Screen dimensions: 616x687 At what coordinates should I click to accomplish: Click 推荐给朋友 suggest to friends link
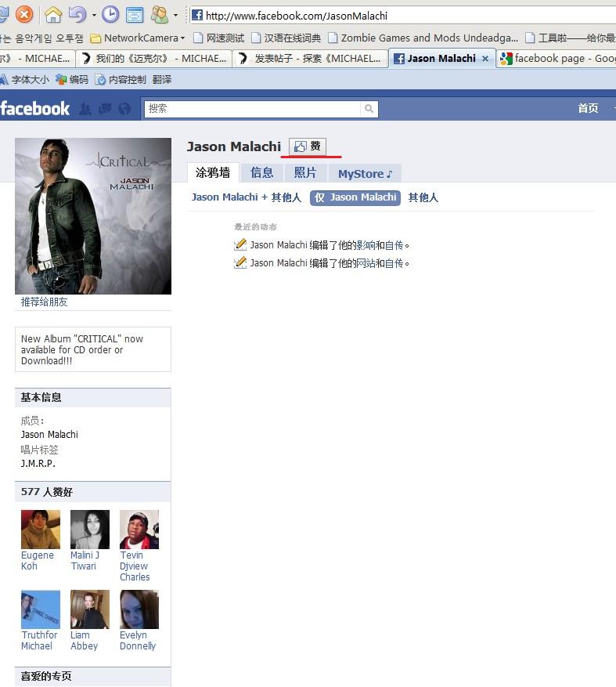click(44, 302)
